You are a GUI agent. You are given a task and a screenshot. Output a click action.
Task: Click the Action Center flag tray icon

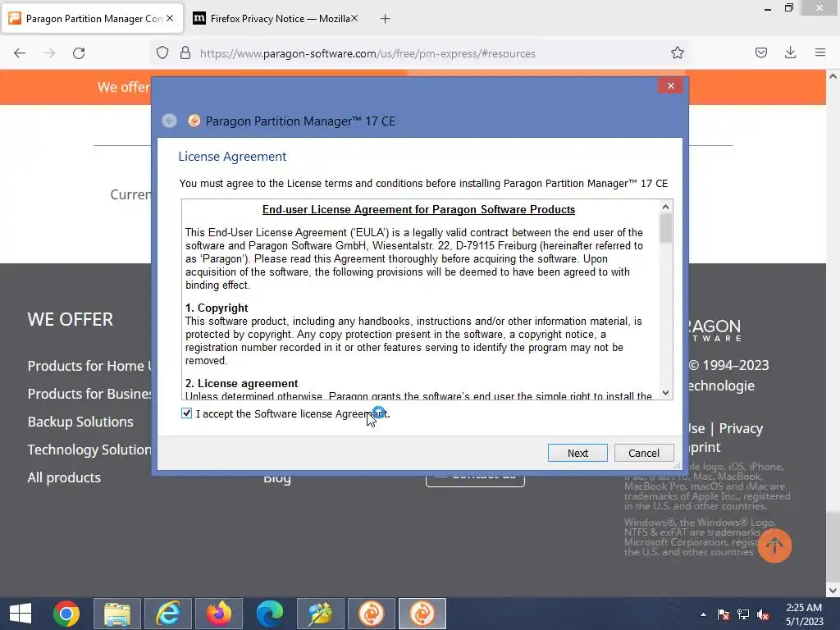(x=724, y=614)
